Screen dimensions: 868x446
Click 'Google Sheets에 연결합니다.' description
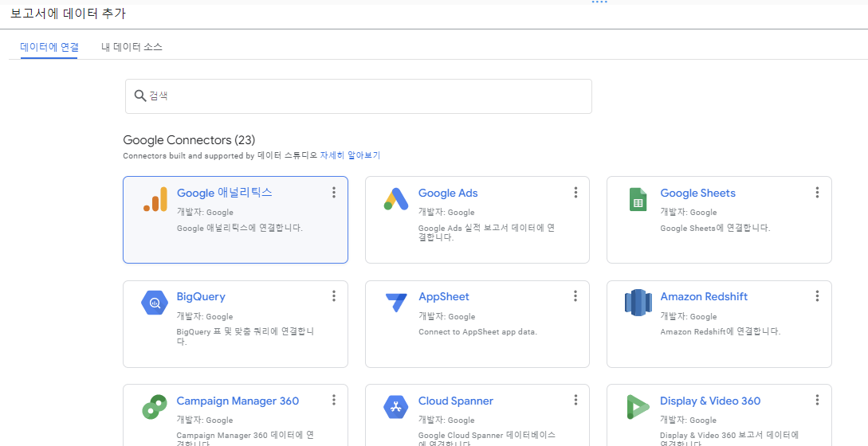tap(715, 228)
